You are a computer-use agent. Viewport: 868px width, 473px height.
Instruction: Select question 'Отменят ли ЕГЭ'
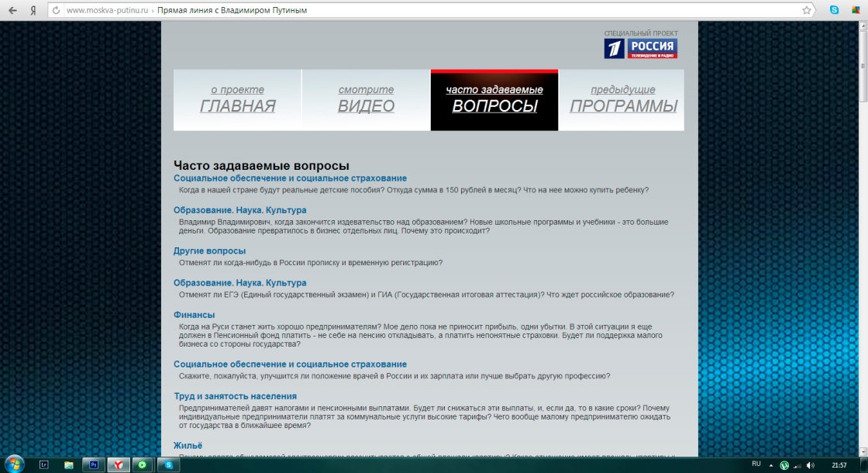click(426, 295)
